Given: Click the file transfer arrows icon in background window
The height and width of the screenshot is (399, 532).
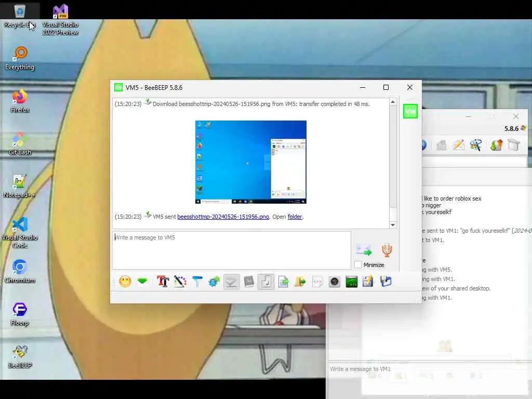Looking at the screenshot, I should pos(496,145).
